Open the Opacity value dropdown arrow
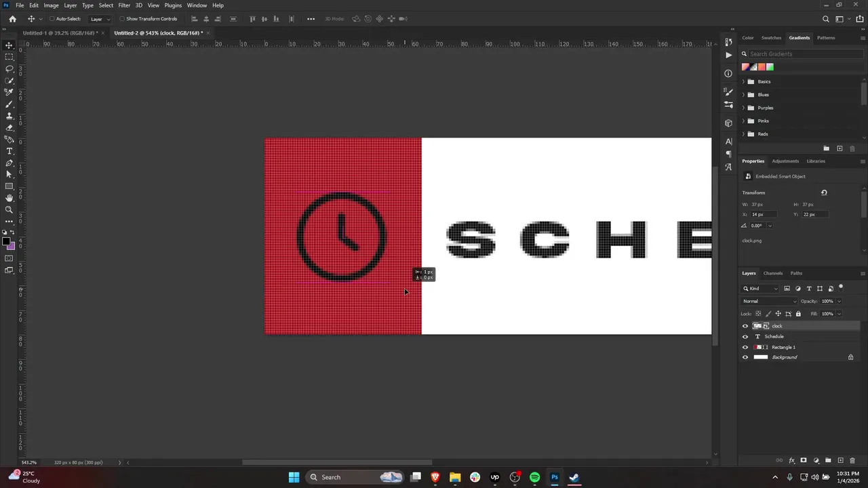 click(839, 301)
